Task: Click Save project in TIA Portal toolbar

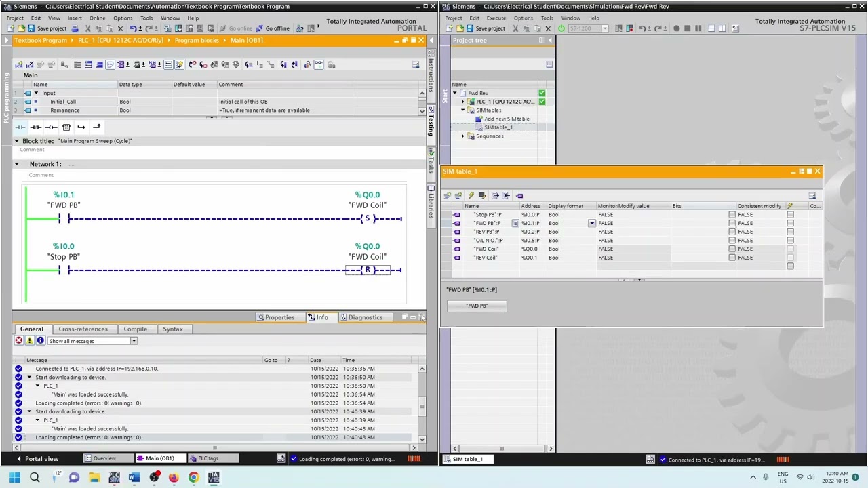Action: 47,28
